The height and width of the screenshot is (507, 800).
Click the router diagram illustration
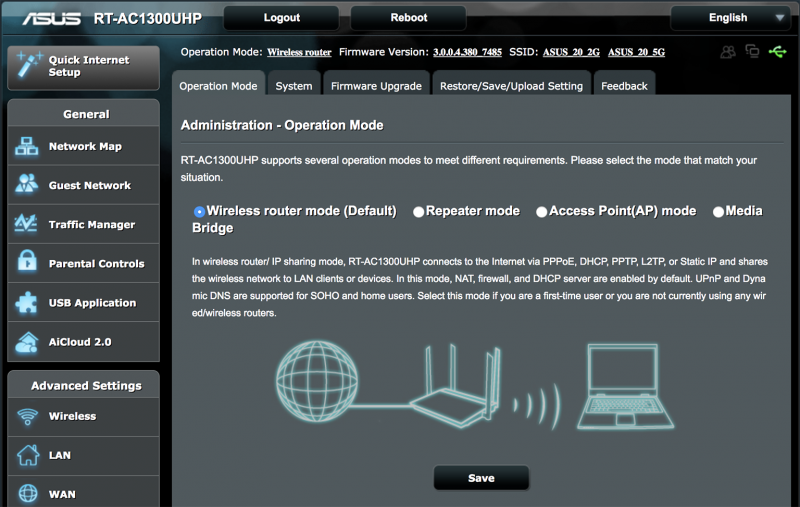[x=457, y=386]
